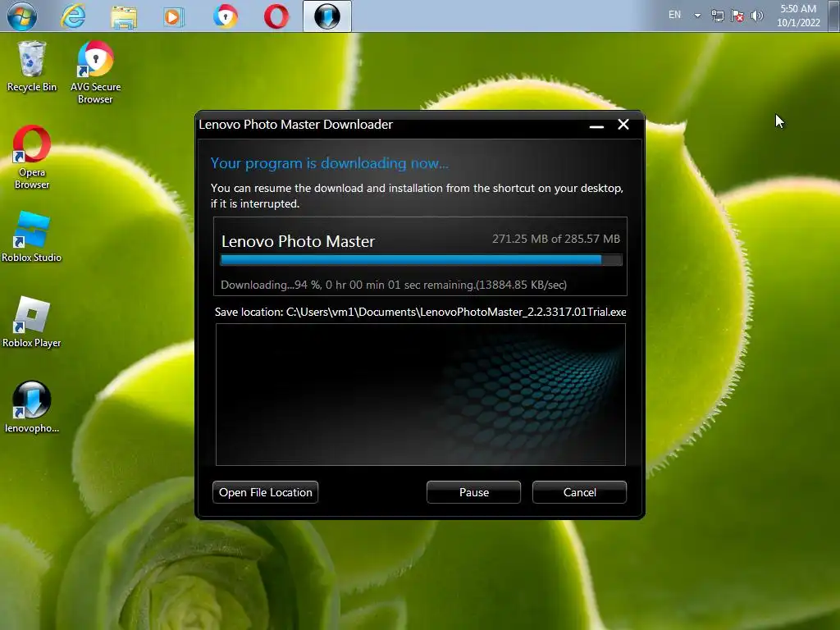Click Open File Location button
Viewport: 840px width, 630px height.
[x=265, y=492]
